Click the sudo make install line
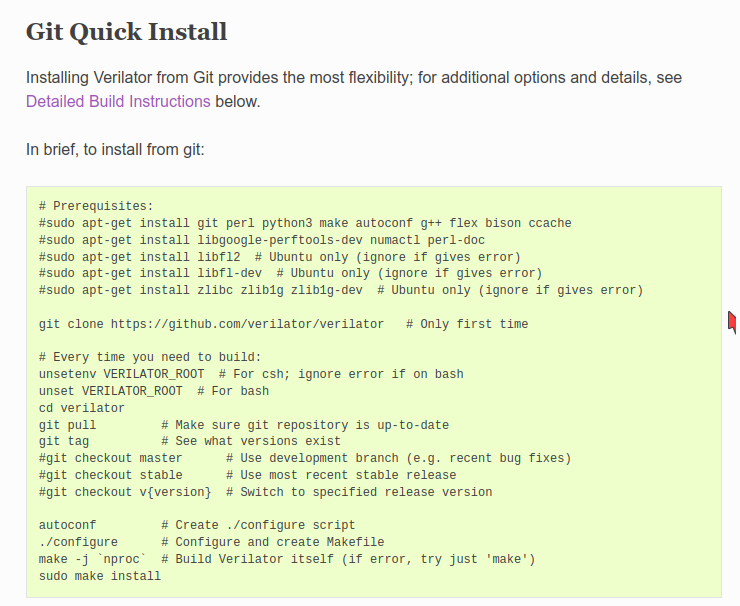The width and height of the screenshot is (740, 606). pyautogui.click(x=100, y=576)
